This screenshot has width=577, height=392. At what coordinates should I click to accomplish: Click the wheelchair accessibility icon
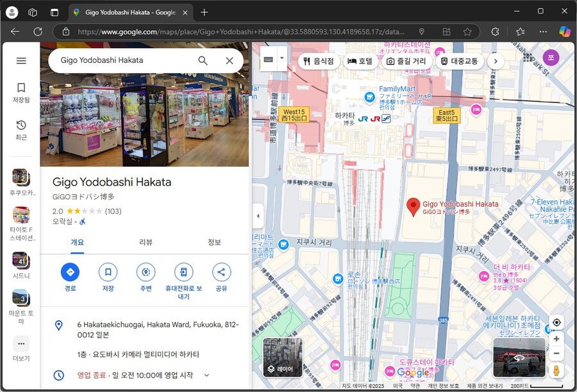tap(83, 222)
